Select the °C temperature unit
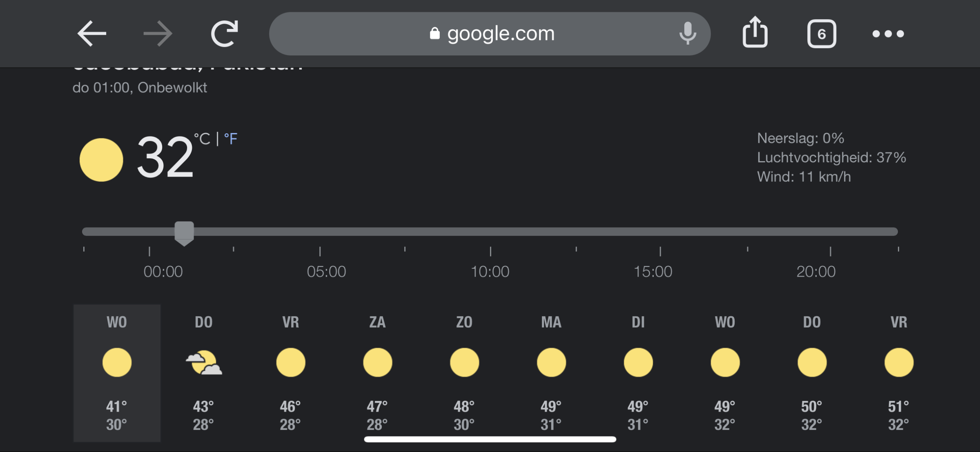Viewport: 980px width, 452px height. [x=202, y=139]
